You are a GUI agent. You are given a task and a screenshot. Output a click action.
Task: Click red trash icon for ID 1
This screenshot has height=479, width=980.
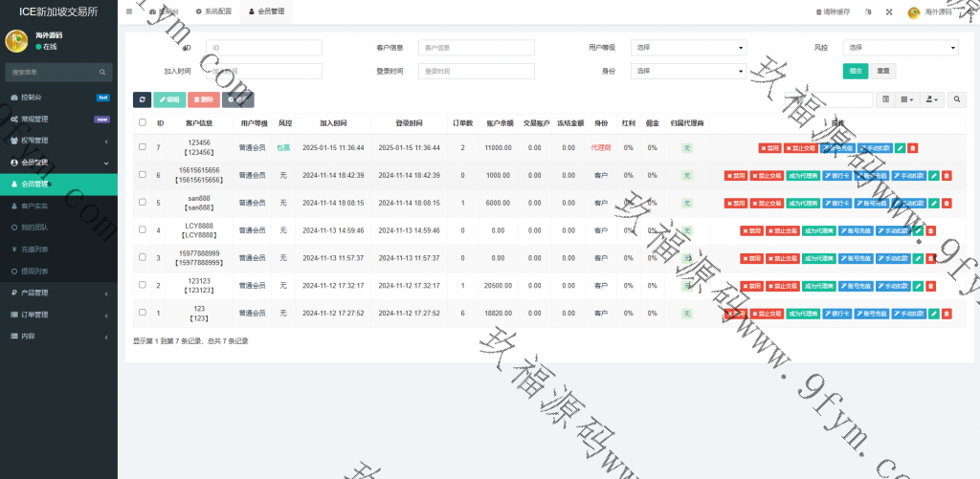click(947, 313)
